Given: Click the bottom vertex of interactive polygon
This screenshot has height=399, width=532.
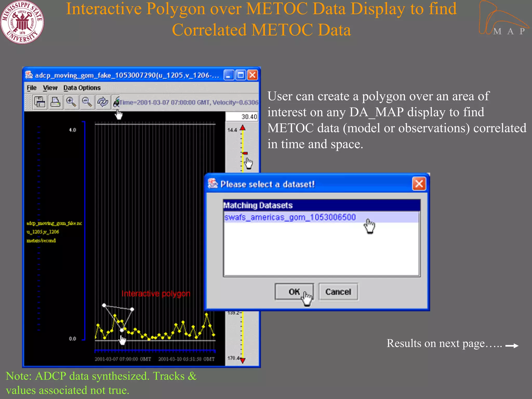Looking at the screenshot, I should pyautogui.click(x=122, y=330).
